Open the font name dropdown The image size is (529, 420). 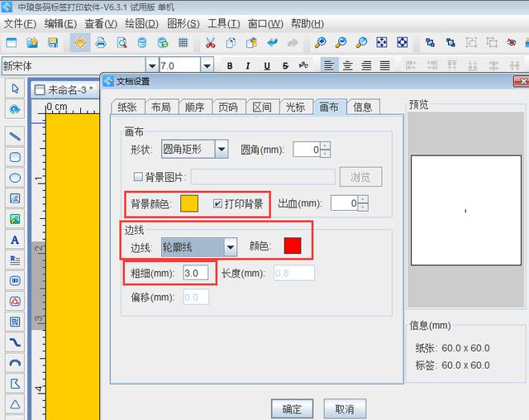(151, 65)
